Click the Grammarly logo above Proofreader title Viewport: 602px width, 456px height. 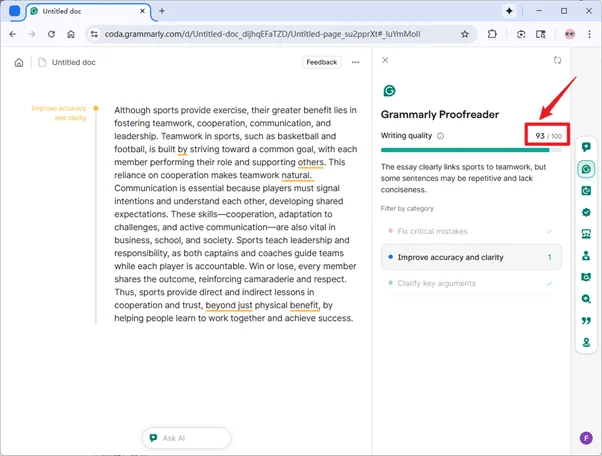[x=389, y=91]
